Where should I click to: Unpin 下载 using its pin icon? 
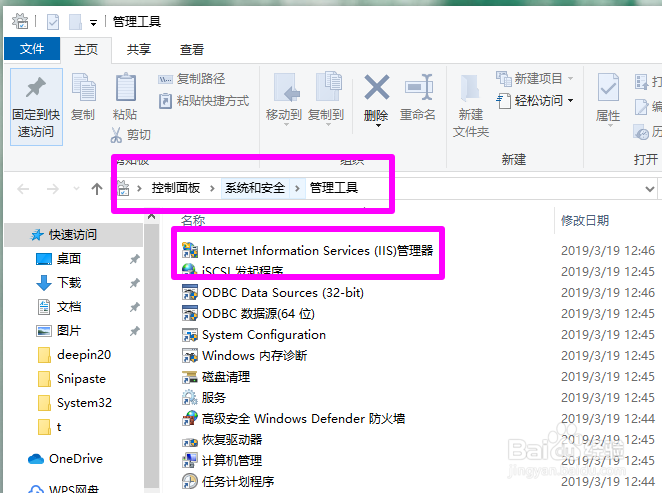134,283
